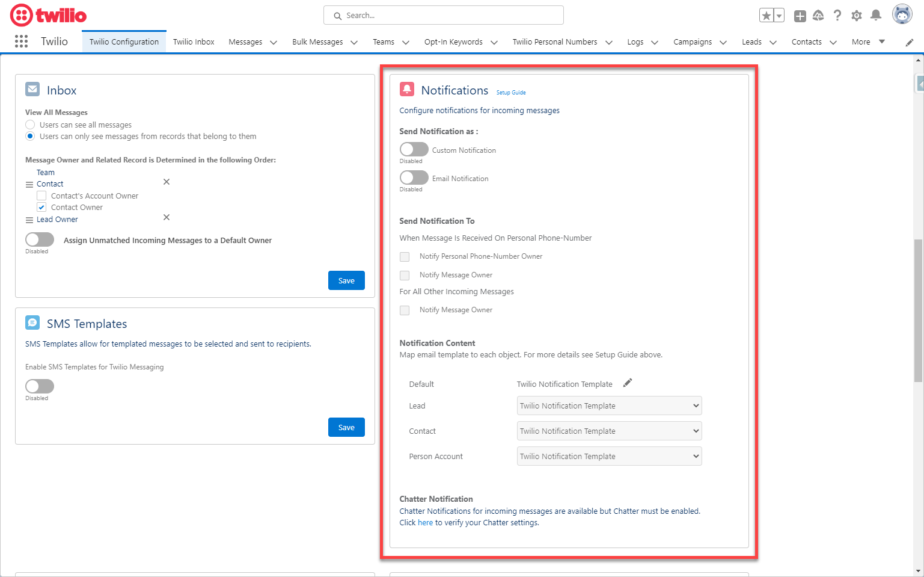Click the 'here' Chatter settings link

(x=425, y=522)
